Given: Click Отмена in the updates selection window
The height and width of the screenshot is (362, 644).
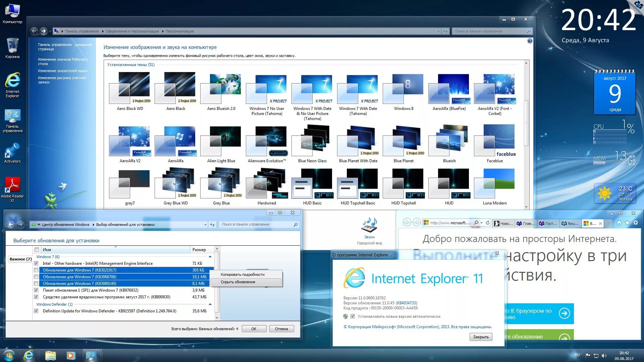Looking at the screenshot, I should coord(281,329).
